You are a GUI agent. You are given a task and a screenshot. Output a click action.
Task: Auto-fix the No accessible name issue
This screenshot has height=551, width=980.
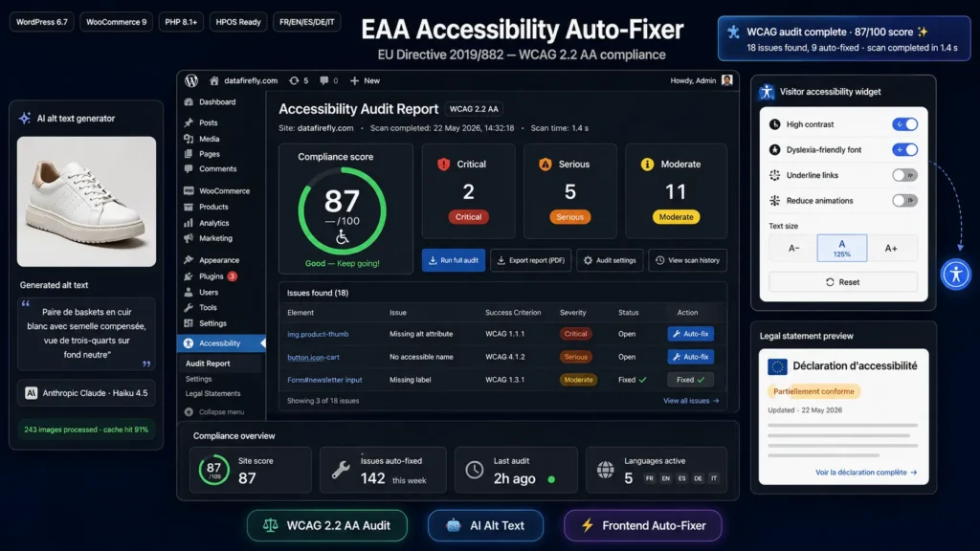690,357
